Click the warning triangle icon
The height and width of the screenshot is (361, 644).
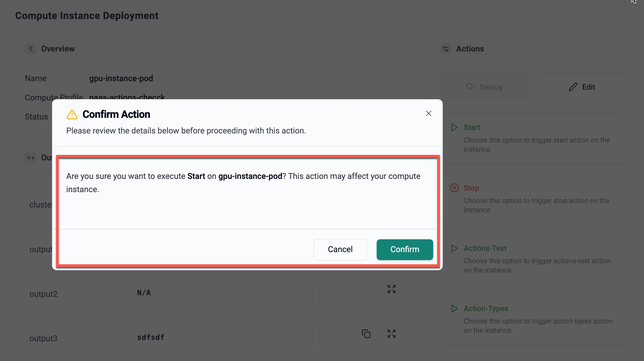[x=72, y=115]
